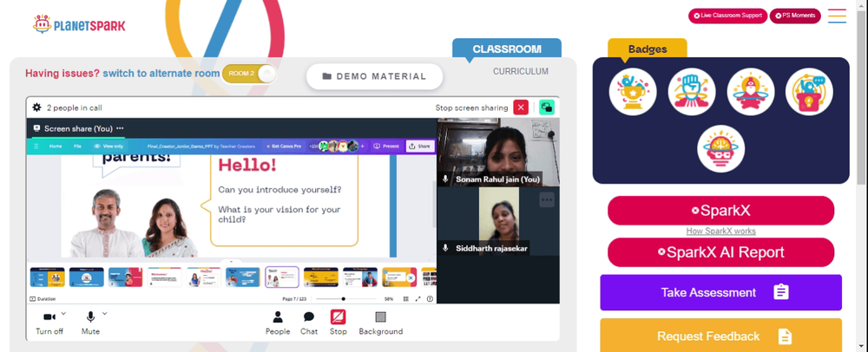Open the DEMO MATERIAL button
Screen dimensions: 868x352
[x=375, y=76]
